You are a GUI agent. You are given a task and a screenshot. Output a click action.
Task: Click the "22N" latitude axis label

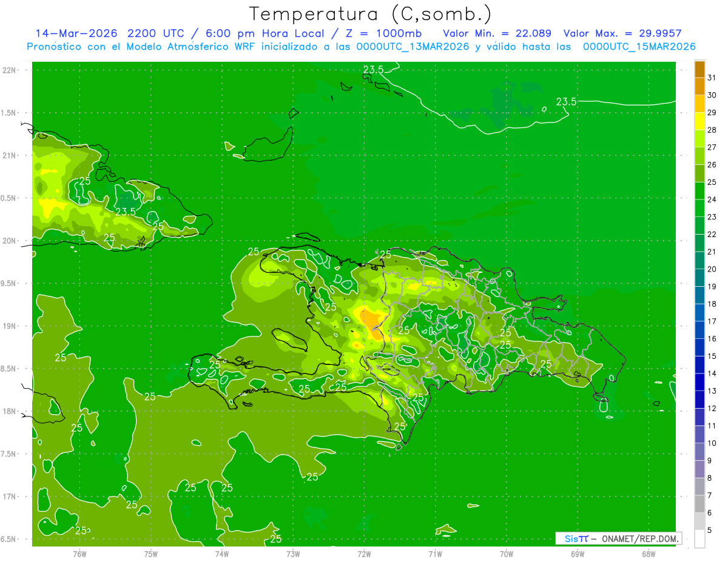[9, 70]
